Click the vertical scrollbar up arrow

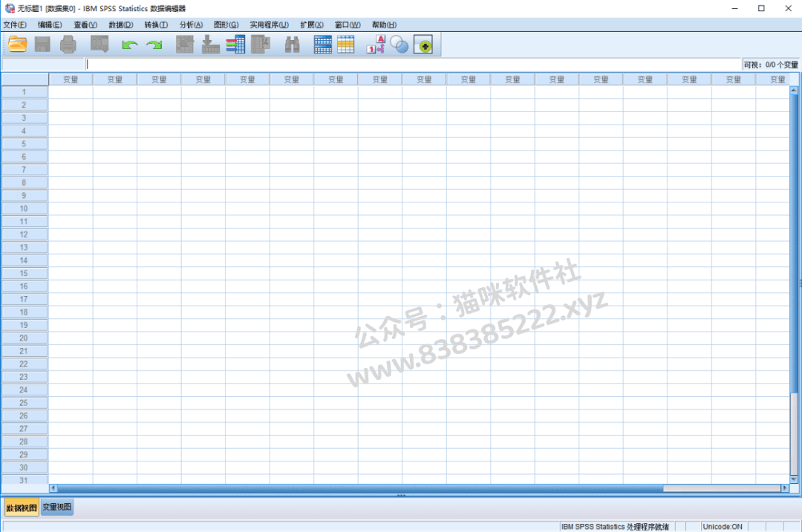point(794,91)
